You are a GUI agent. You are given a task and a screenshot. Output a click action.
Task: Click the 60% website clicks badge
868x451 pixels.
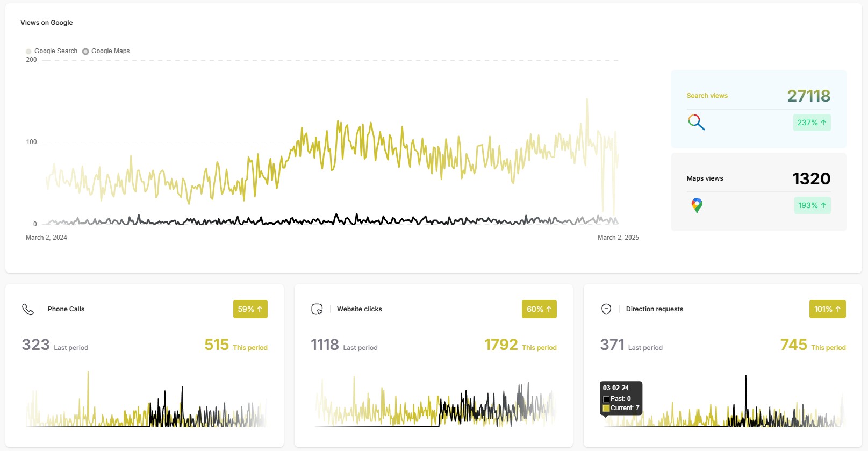pos(539,309)
